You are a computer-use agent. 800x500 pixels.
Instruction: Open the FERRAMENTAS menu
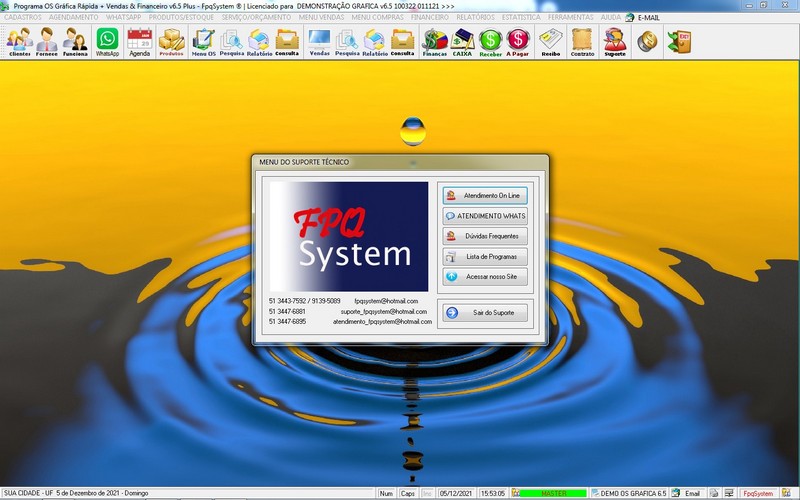[x=570, y=17]
